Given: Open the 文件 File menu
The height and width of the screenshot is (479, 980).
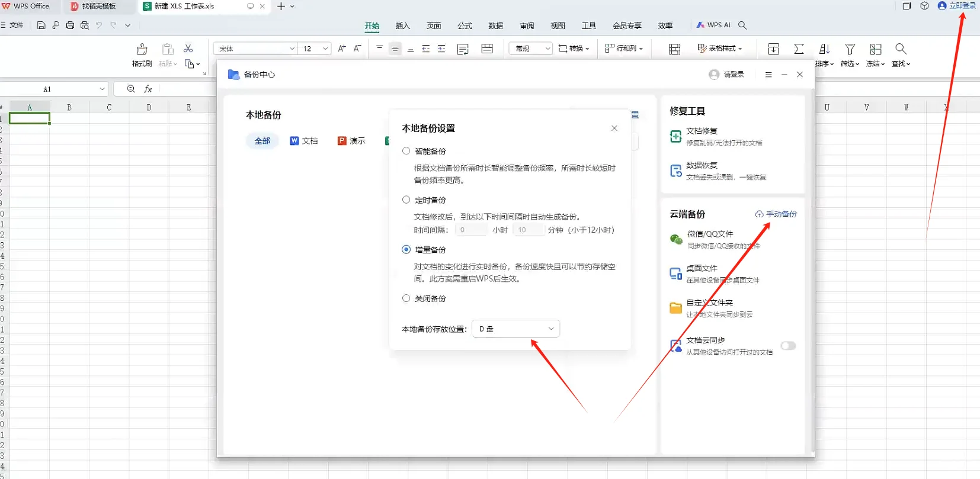Looking at the screenshot, I should click(12, 25).
